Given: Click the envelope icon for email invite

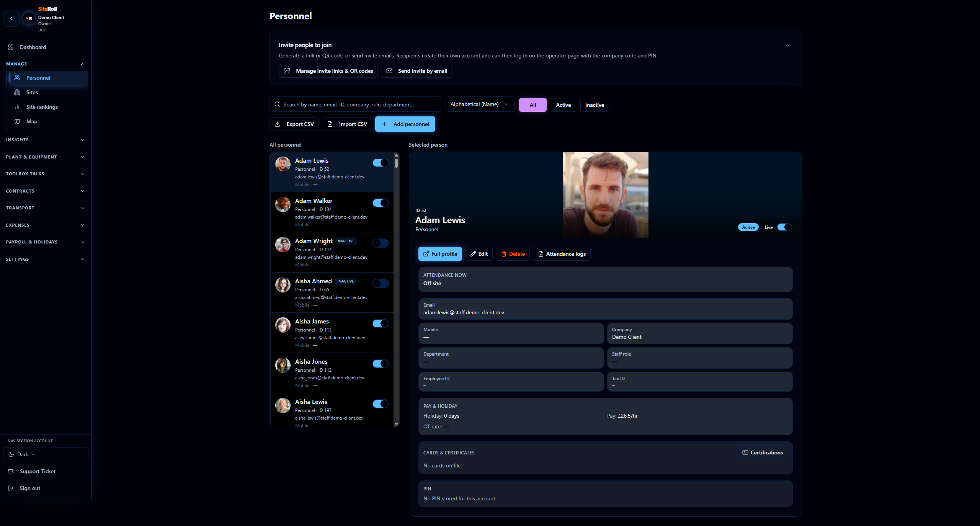Looking at the screenshot, I should [x=389, y=71].
